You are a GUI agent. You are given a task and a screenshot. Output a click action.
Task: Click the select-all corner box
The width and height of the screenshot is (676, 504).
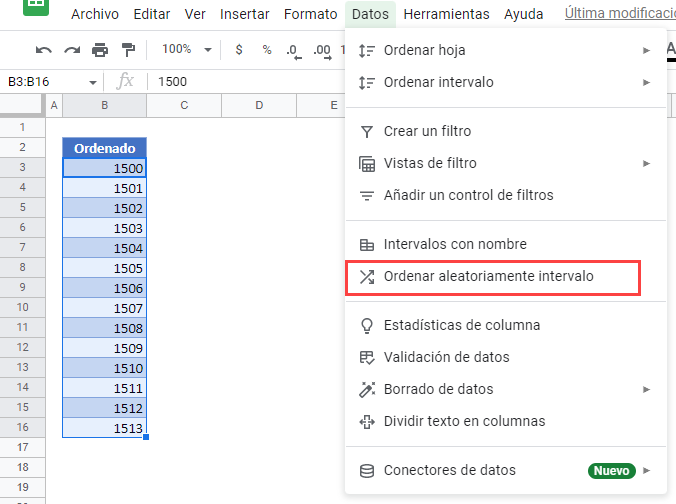pyautogui.click(x=22, y=105)
